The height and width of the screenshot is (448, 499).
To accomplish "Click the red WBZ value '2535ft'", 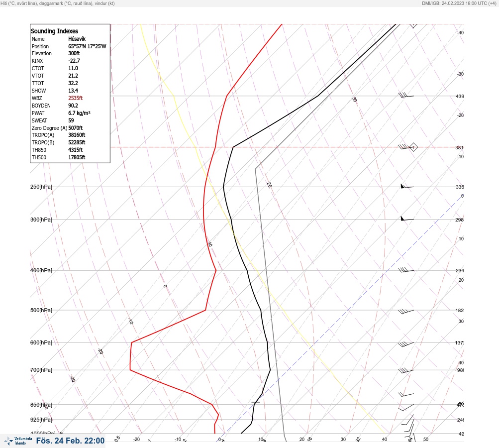I will [76, 98].
